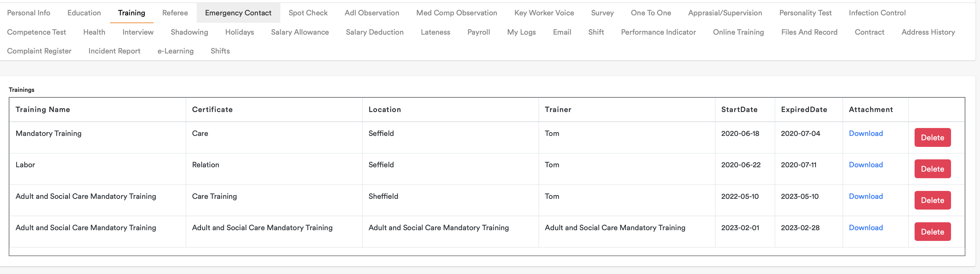Delete the training starting 2023-02-01
Screen dimensions: 980x274
point(932,232)
